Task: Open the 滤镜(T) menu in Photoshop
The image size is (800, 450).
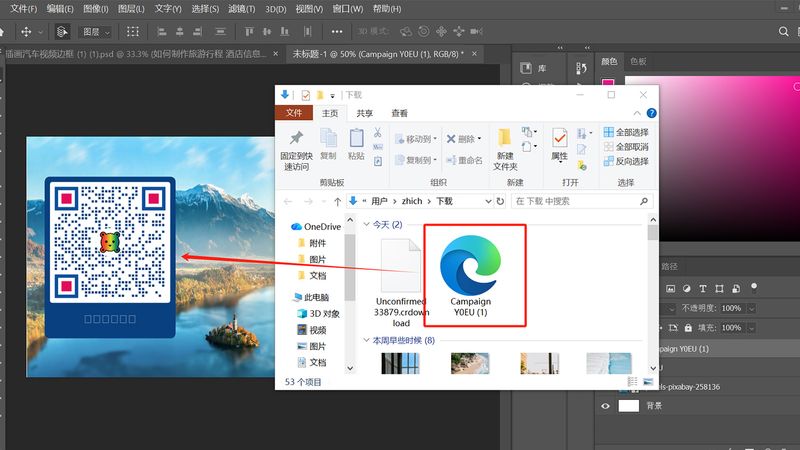Action: 241,9
